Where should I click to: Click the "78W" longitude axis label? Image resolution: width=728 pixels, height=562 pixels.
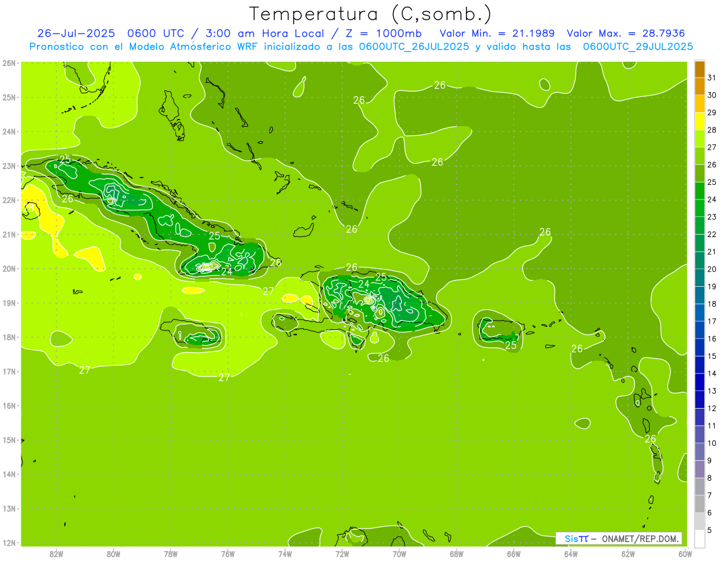click(170, 554)
